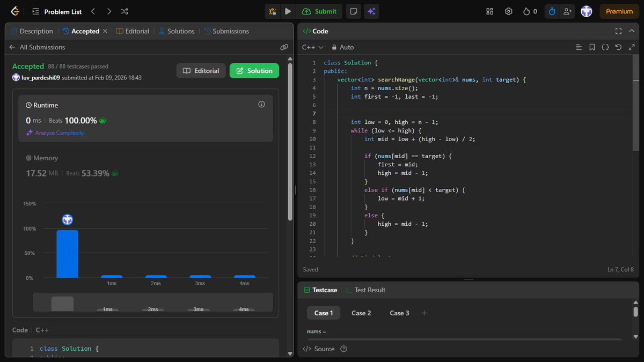644x362 pixels.
Task: Click the LeetCode logo
Action: click(x=15, y=11)
